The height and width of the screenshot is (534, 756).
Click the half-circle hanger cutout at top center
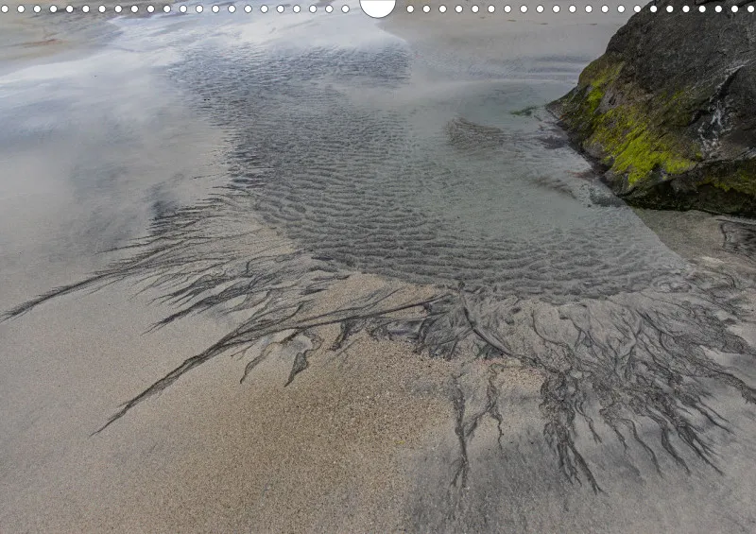377,9
